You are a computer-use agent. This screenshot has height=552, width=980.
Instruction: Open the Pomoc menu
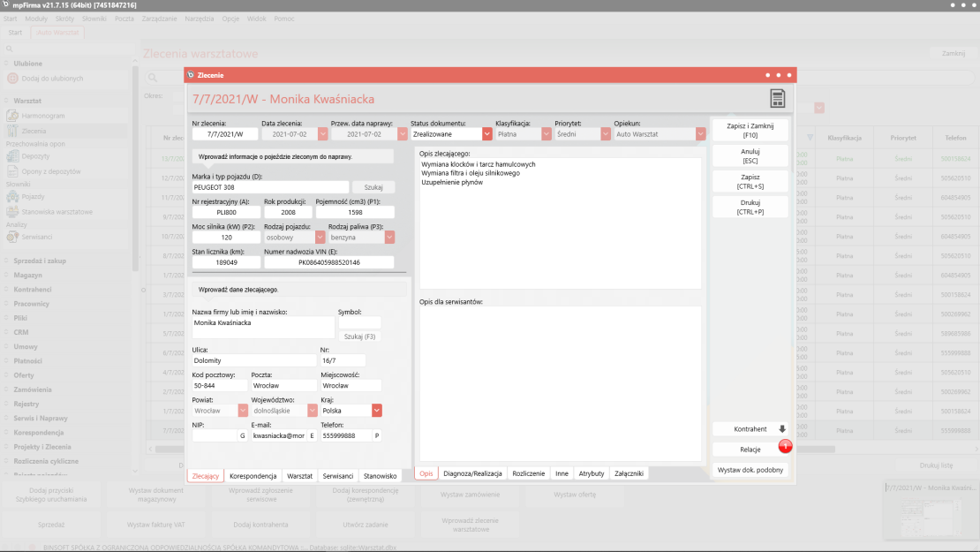pos(284,19)
